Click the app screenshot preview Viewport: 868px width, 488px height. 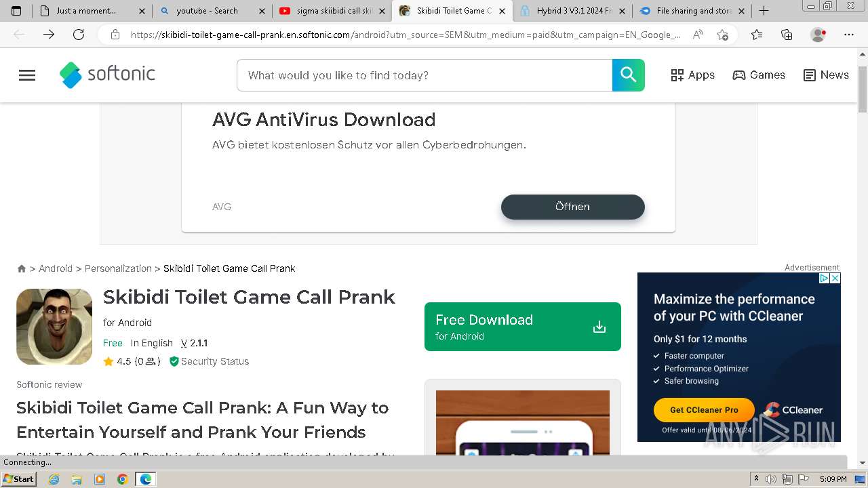tap(522, 423)
